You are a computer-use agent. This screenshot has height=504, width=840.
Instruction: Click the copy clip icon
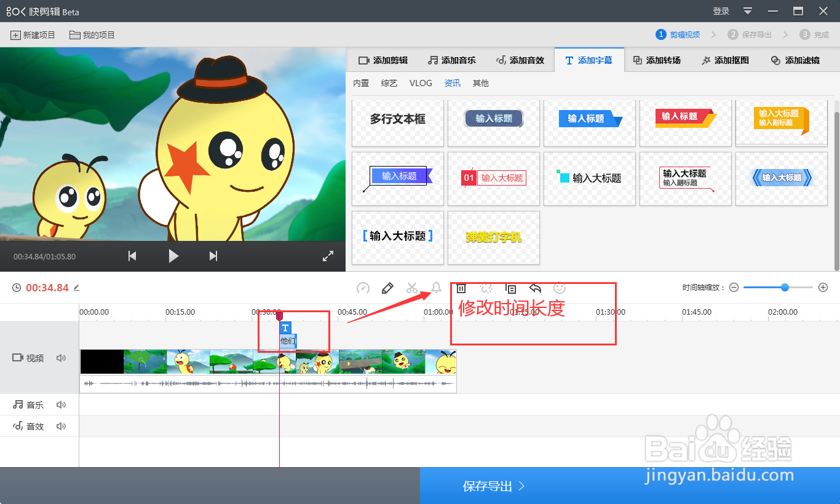[x=510, y=288]
